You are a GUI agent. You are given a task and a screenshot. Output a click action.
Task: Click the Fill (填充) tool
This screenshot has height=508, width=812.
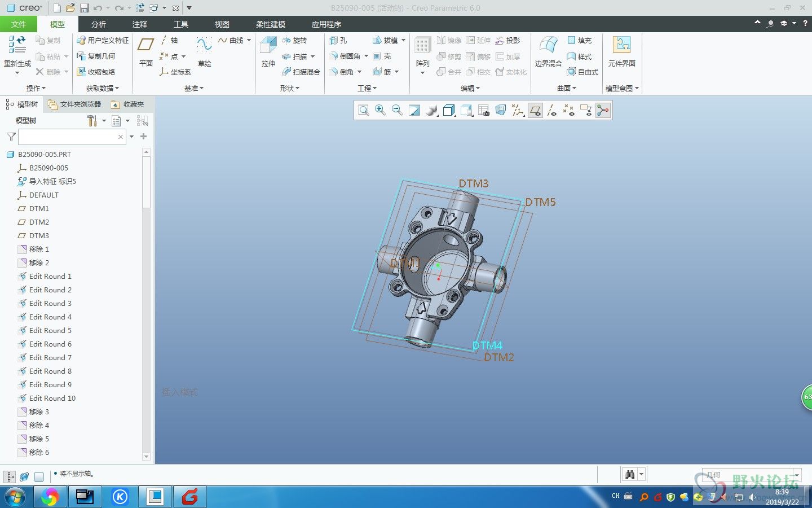pos(579,41)
